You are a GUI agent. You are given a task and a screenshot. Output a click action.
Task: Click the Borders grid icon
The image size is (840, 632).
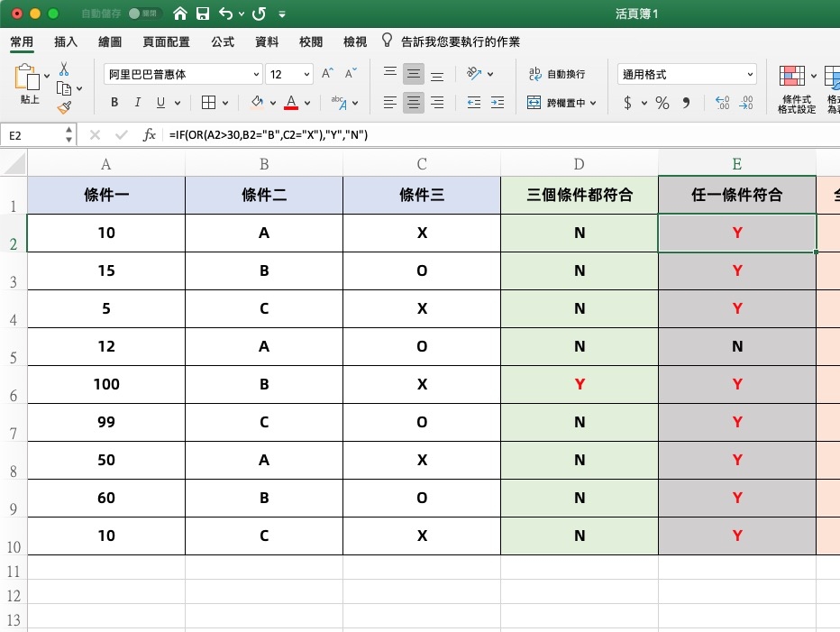pyautogui.click(x=208, y=103)
